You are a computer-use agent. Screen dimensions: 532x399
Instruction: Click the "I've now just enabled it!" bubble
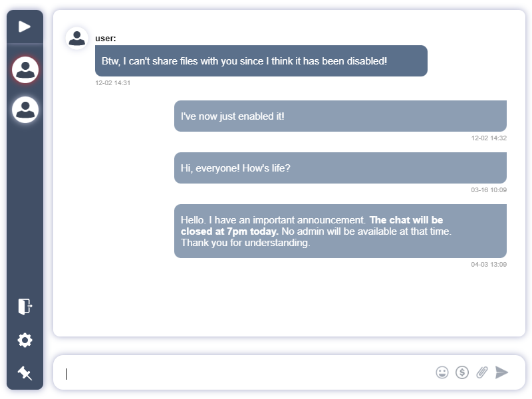340,115
